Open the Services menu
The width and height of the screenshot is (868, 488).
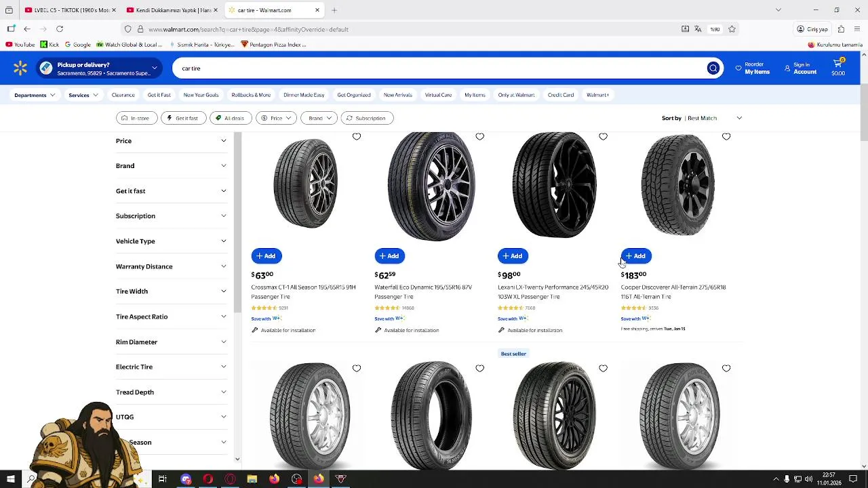pyautogui.click(x=83, y=95)
